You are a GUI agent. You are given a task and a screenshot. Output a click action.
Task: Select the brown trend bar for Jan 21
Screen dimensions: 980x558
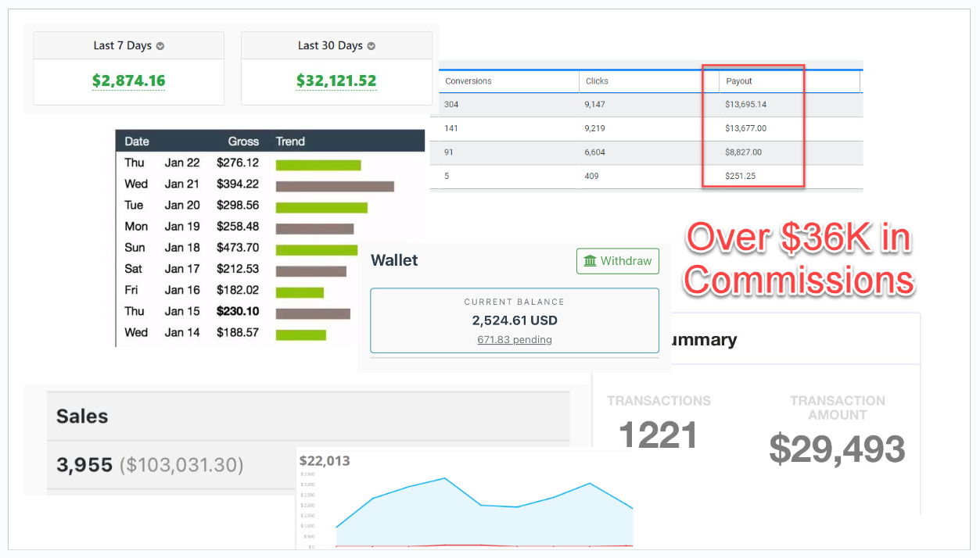(335, 186)
